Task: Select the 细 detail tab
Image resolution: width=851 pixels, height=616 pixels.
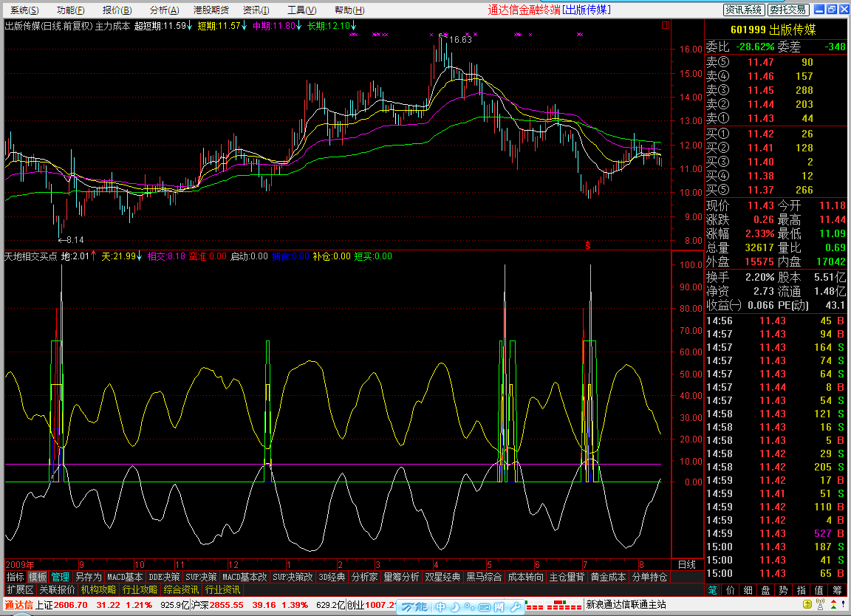Action: click(x=748, y=590)
